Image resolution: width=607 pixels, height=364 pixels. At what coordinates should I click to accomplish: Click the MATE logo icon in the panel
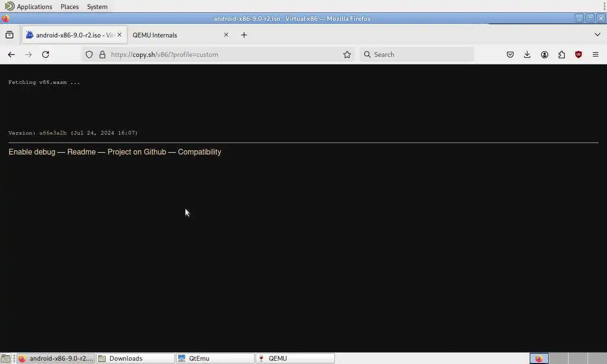pos(9,6)
